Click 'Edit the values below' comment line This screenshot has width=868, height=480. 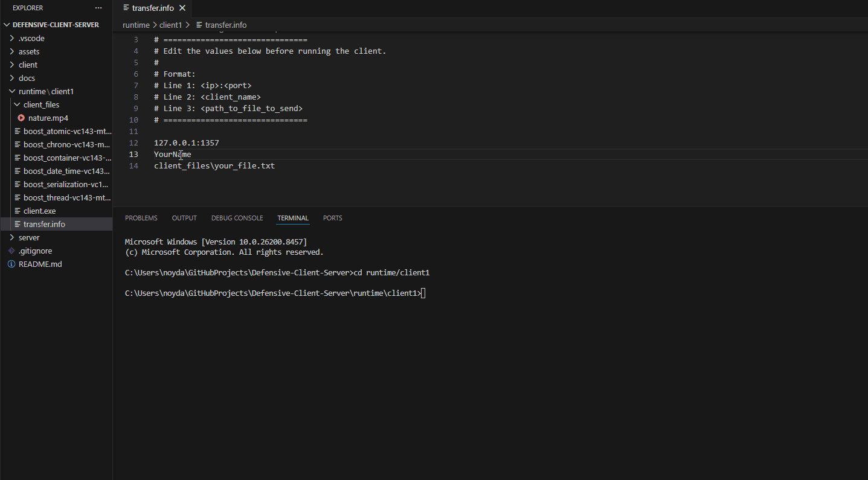tap(270, 51)
